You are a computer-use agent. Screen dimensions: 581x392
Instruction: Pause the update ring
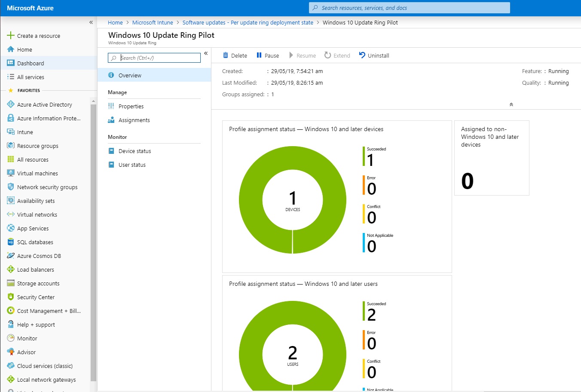[268, 55]
